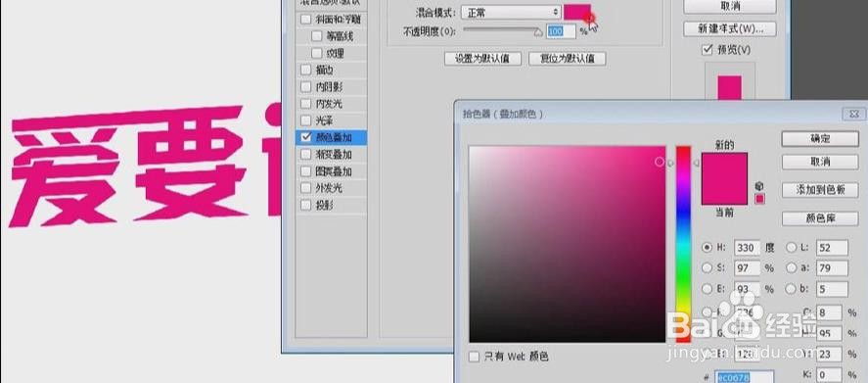This screenshot has height=383, width=868.
Task: Confirm the color with the 确定 button
Action: pyautogui.click(x=820, y=139)
